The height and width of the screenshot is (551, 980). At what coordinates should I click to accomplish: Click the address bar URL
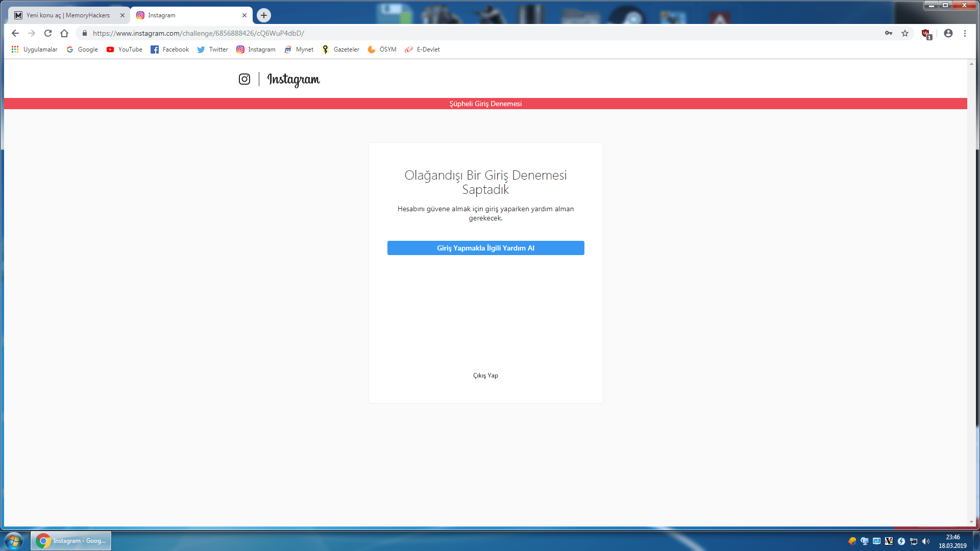coord(199,33)
